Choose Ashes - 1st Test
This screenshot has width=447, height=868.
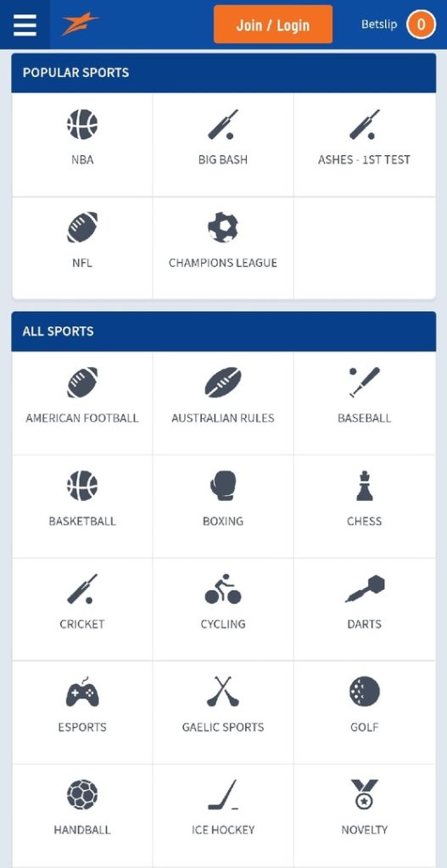coord(365,145)
